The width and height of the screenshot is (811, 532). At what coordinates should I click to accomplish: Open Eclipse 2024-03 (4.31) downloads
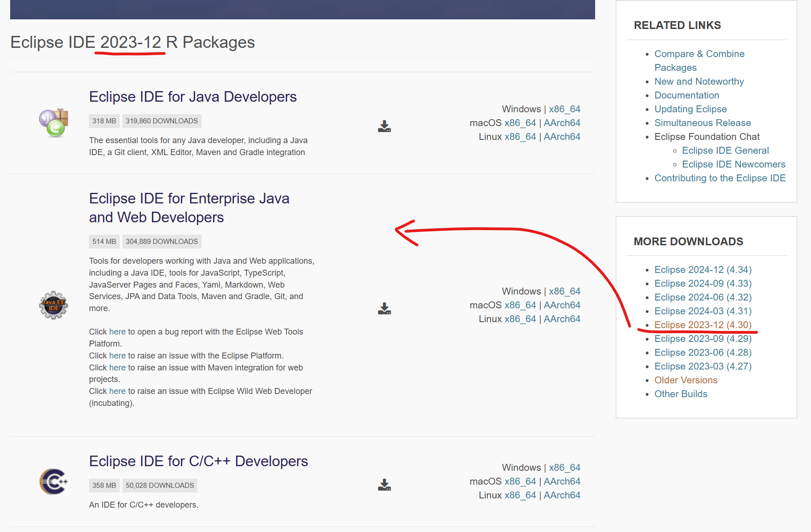pyautogui.click(x=703, y=311)
